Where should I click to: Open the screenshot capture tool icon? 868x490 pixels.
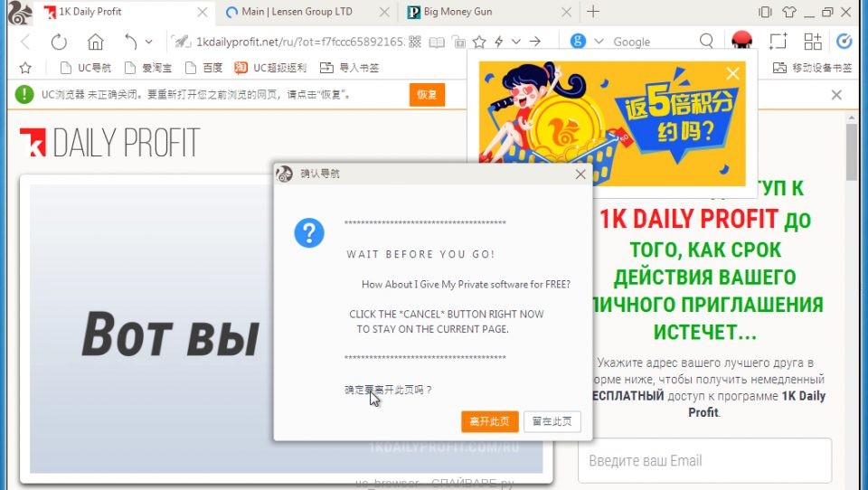coord(778,42)
